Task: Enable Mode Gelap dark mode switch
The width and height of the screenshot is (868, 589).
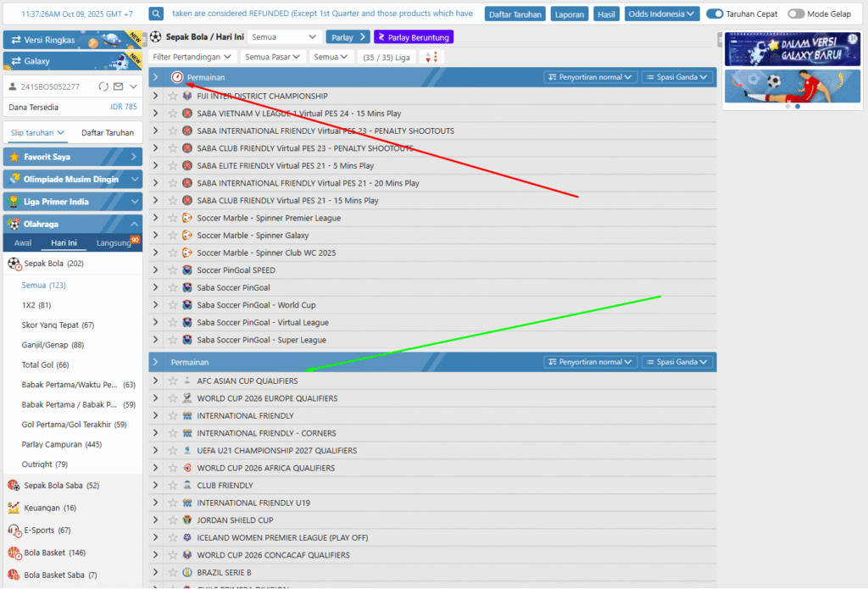Action: [x=796, y=14]
